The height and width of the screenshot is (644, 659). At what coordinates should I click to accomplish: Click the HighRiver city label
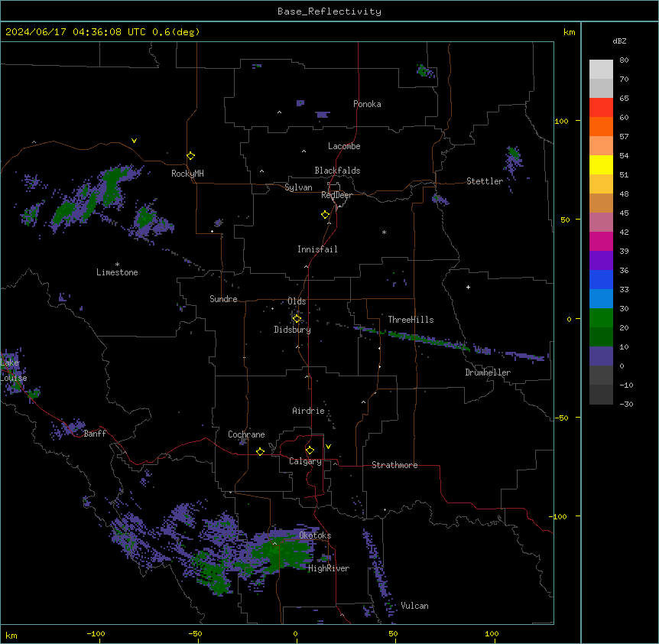[329, 568]
